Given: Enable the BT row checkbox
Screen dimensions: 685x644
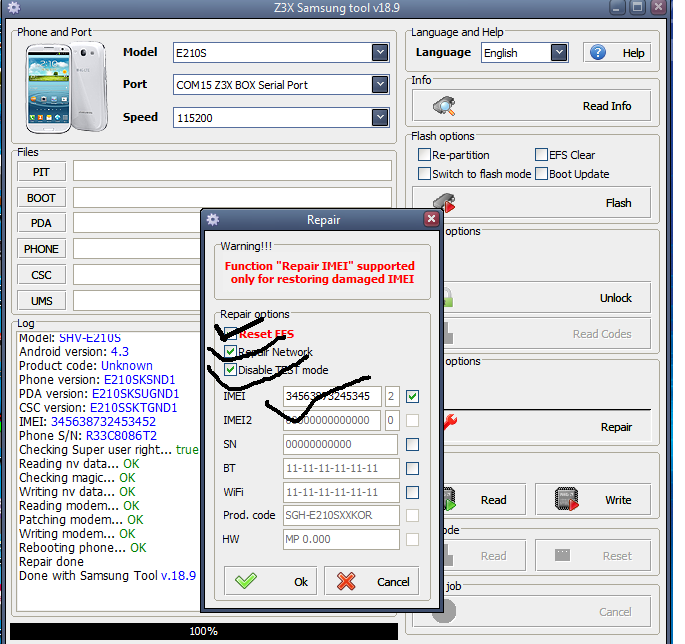Looking at the screenshot, I should click(x=412, y=468).
